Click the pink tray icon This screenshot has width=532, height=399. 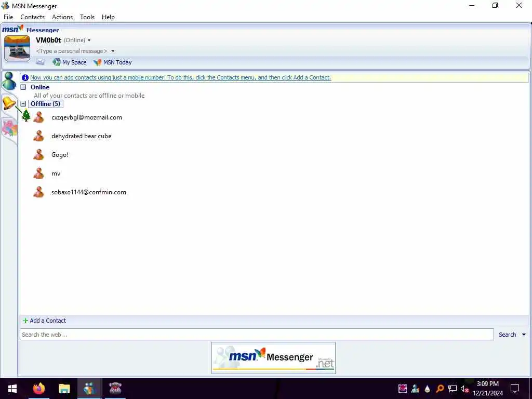click(x=403, y=389)
